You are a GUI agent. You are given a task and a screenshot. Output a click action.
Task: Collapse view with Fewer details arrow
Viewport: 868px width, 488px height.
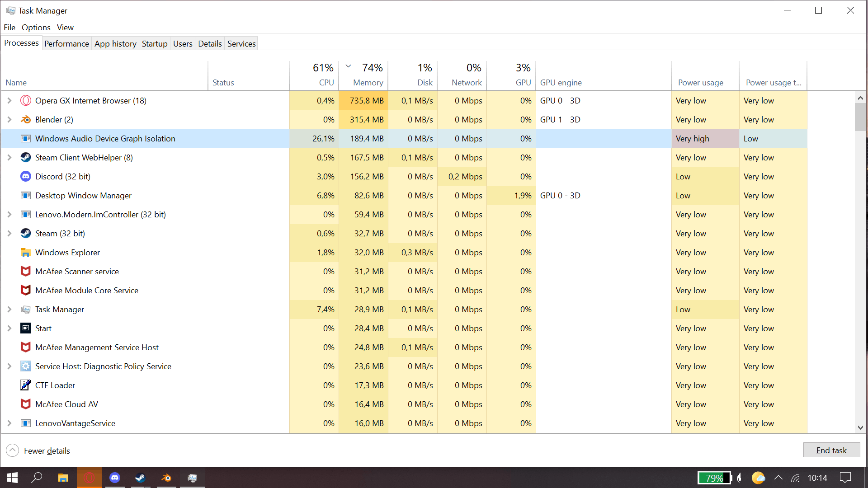coord(13,450)
